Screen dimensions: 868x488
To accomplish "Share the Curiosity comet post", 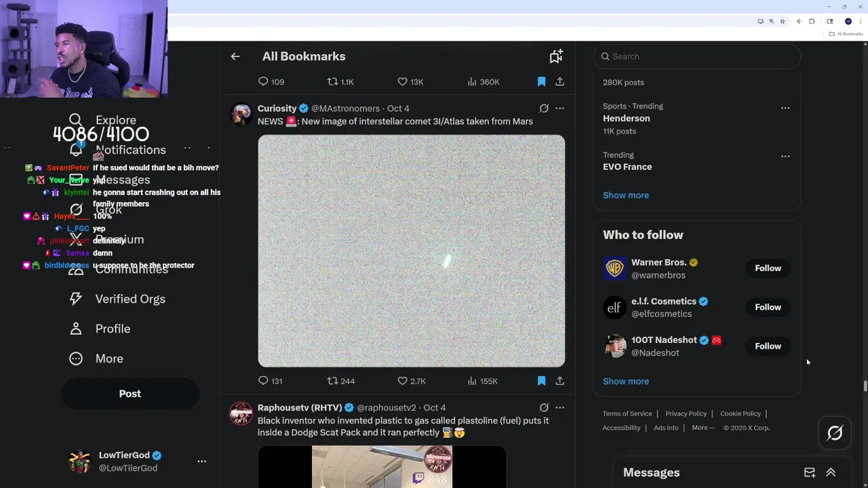I will point(559,381).
